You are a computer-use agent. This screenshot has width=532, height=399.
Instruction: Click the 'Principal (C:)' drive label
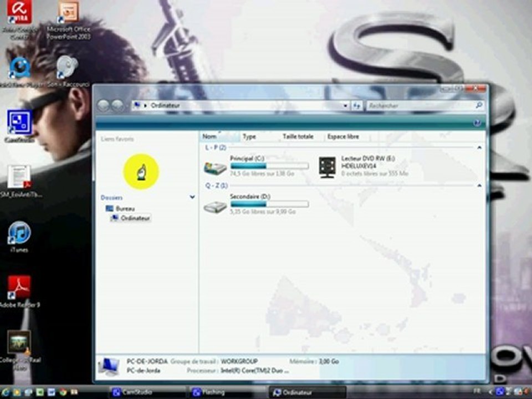point(247,158)
